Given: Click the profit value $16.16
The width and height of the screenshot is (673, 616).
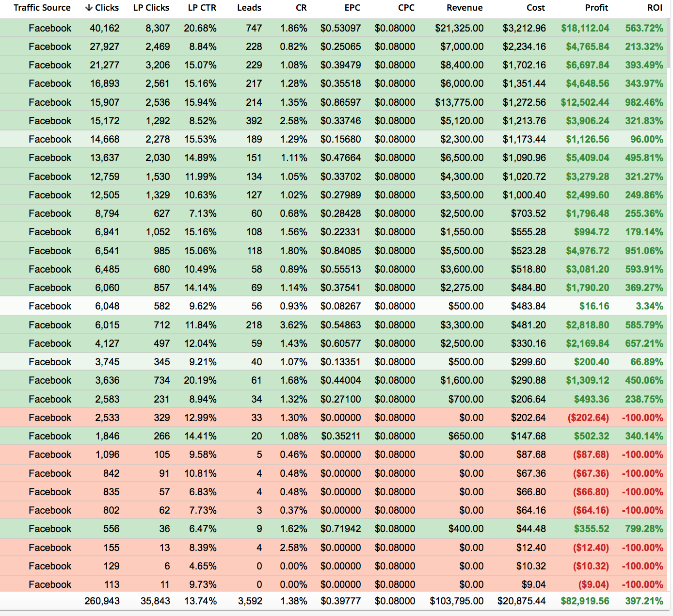Looking at the screenshot, I should pos(594,306).
